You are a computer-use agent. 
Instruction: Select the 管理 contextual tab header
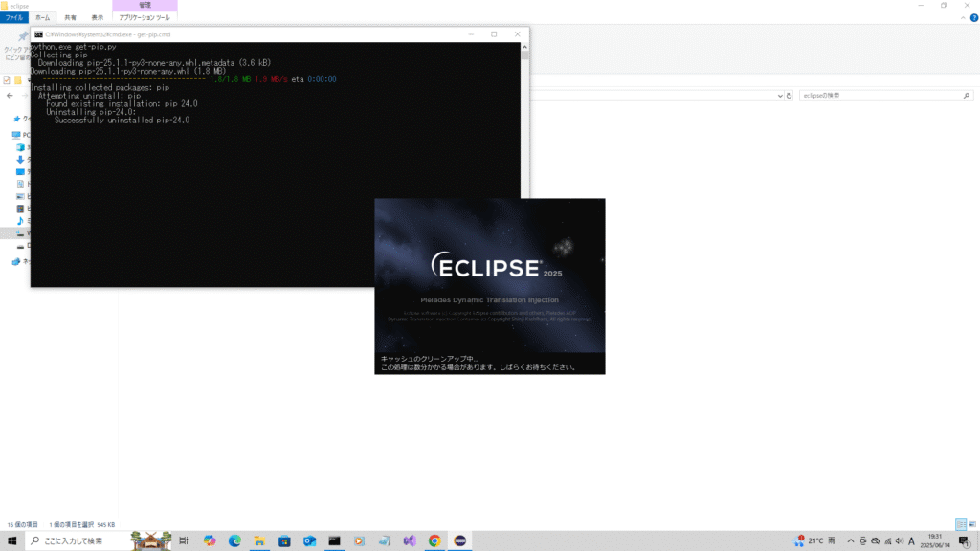click(x=145, y=5)
